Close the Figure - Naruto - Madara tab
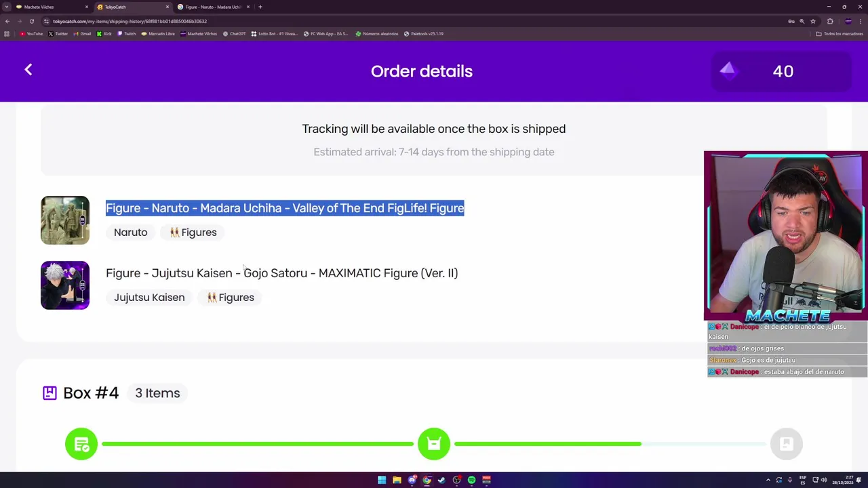Screen dimensions: 868x488 point(248,7)
